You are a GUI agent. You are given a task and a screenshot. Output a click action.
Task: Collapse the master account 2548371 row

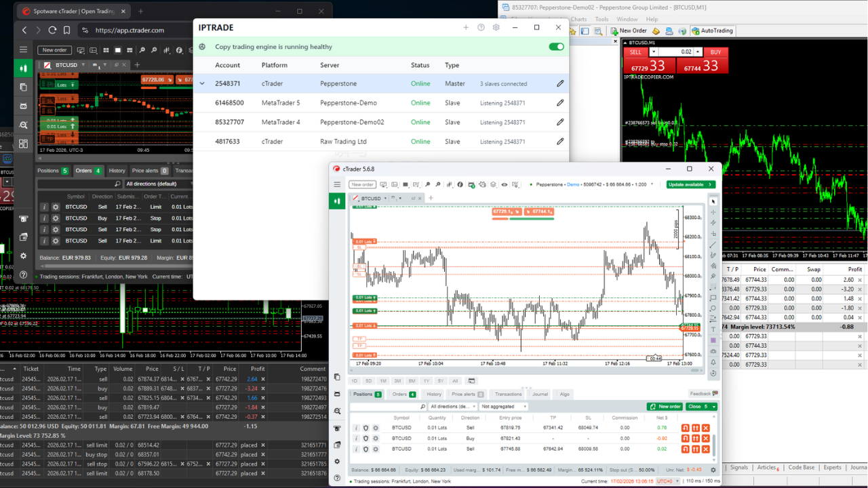point(202,84)
